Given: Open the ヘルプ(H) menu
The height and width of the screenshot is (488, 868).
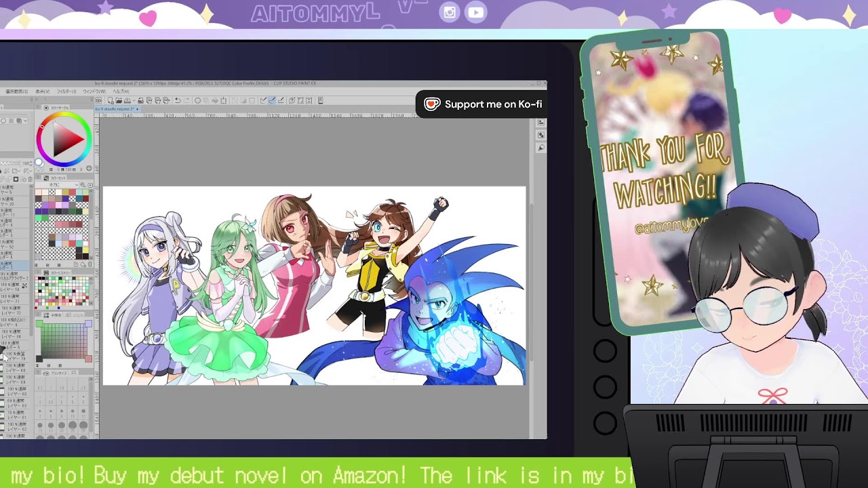Looking at the screenshot, I should tap(121, 91).
